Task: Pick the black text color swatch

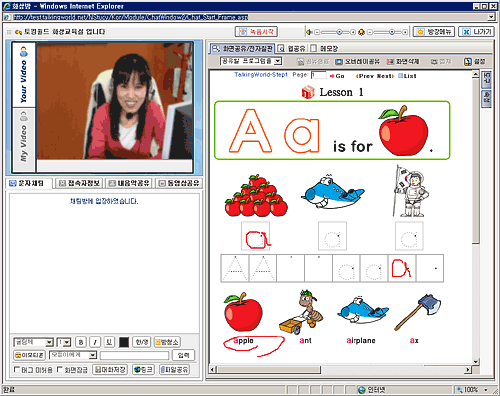Action: (124, 342)
